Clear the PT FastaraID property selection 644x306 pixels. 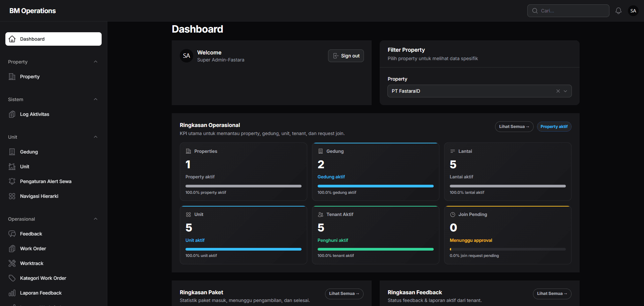click(558, 91)
